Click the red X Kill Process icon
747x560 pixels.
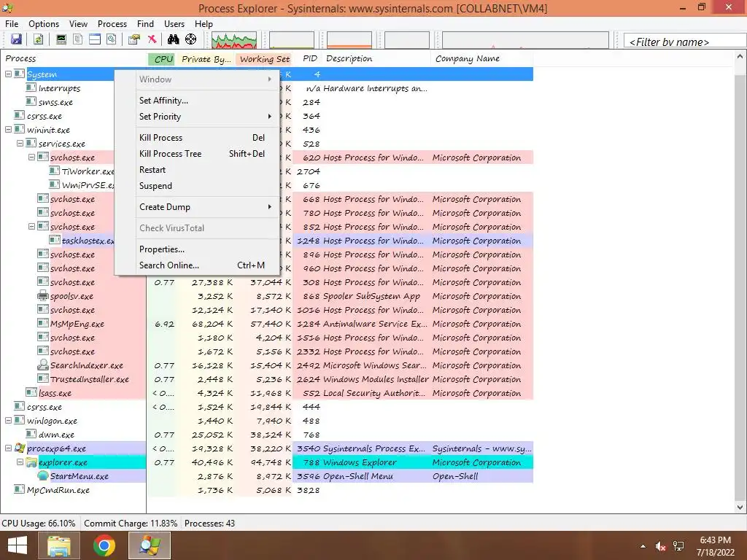tap(152, 39)
